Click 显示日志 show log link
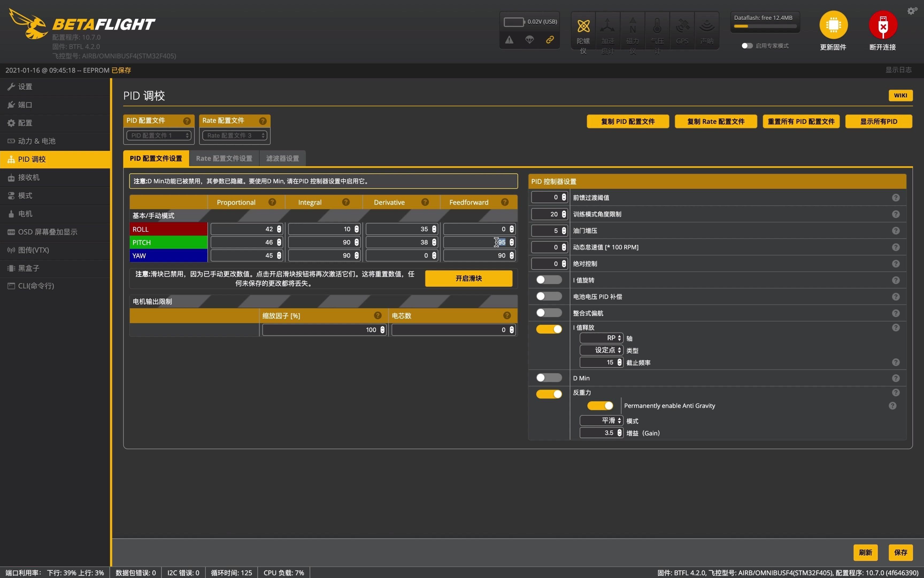The image size is (924, 578). [x=898, y=70]
